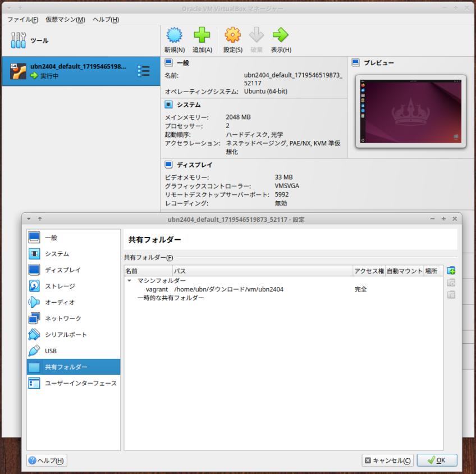Screen dimensions: 476x474
Task: Click the Show (表示) green arrow icon
Action: pyautogui.click(x=281, y=35)
